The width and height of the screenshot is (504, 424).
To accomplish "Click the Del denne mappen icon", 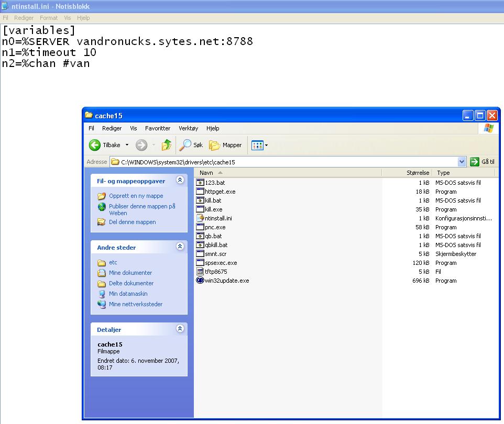I will click(x=102, y=222).
